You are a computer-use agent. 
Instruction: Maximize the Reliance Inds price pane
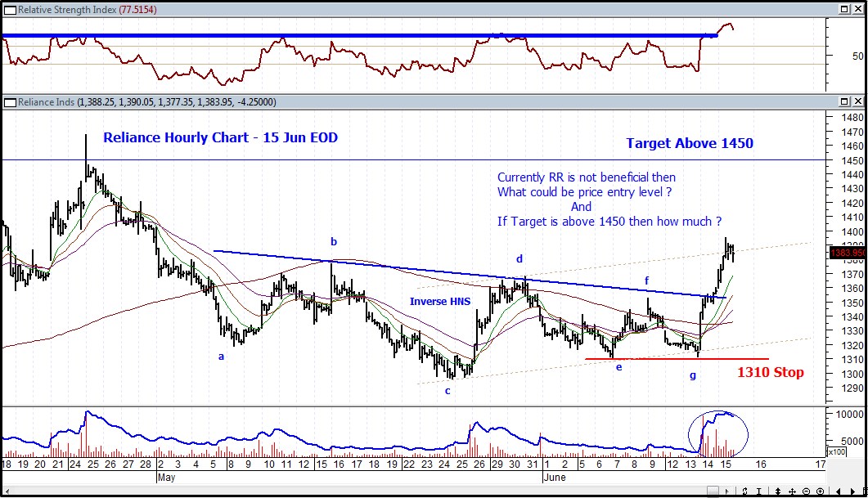[844, 101]
